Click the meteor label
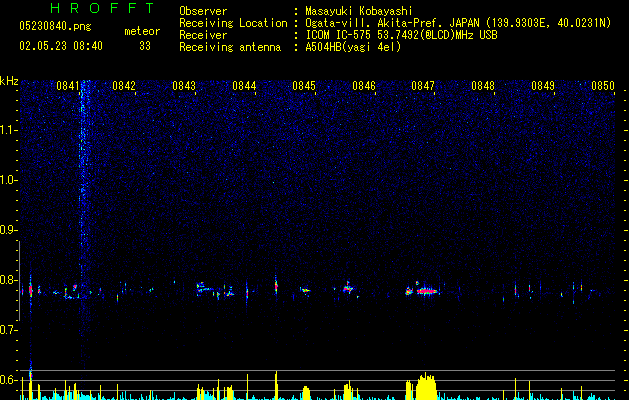This screenshot has height=400, width=629. 142,31
